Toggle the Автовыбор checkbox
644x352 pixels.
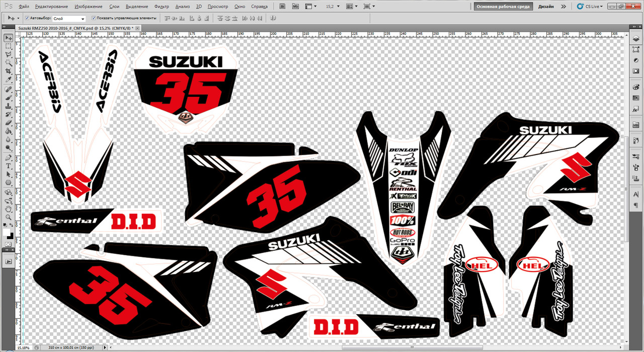(x=27, y=18)
